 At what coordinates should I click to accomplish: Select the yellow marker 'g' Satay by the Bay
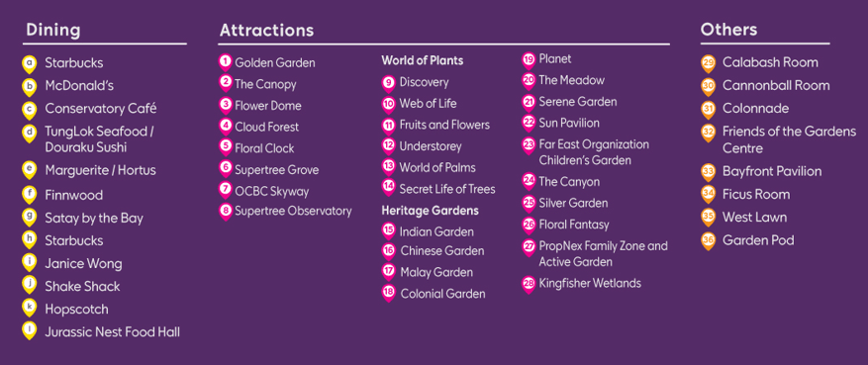tap(29, 218)
